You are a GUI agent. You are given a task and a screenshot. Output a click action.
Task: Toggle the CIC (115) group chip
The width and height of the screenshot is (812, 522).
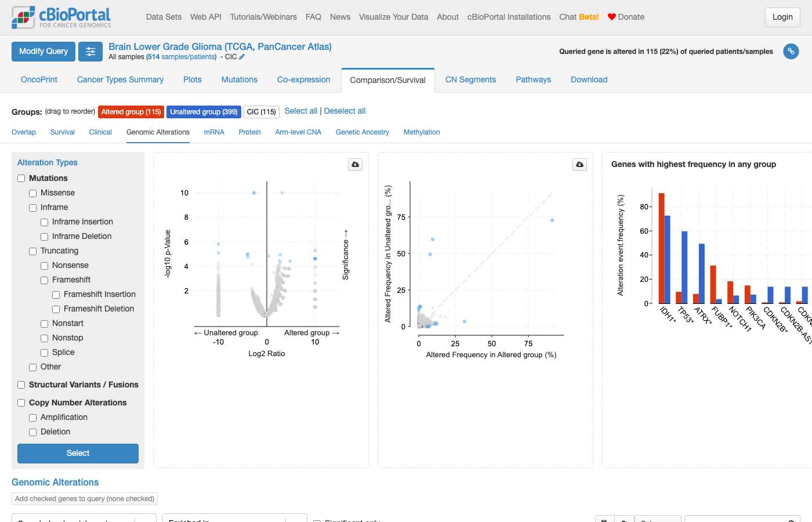click(262, 112)
